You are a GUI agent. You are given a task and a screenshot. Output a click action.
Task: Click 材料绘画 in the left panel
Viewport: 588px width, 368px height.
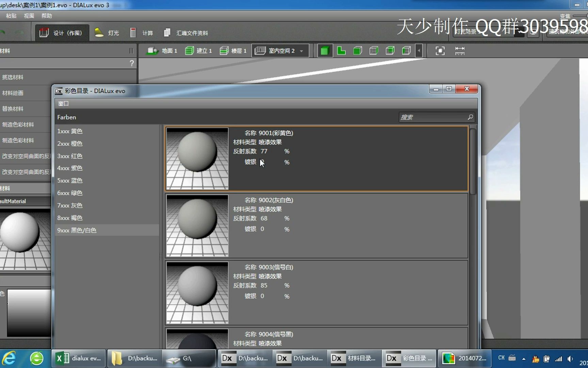(13, 93)
